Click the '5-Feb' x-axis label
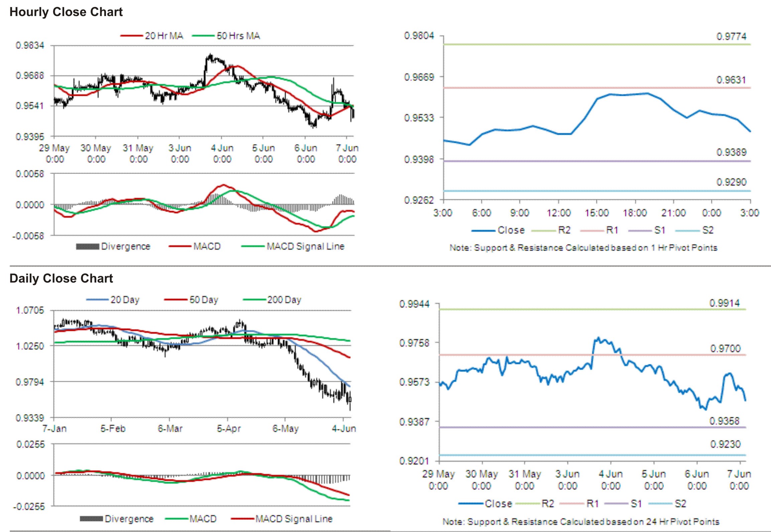The height and width of the screenshot is (532, 771). tap(113, 429)
